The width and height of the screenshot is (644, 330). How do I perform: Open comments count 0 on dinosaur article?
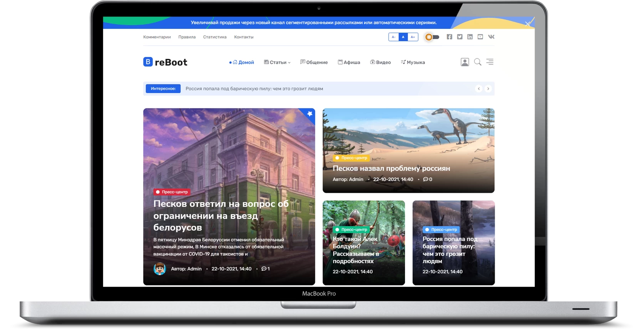(x=428, y=179)
